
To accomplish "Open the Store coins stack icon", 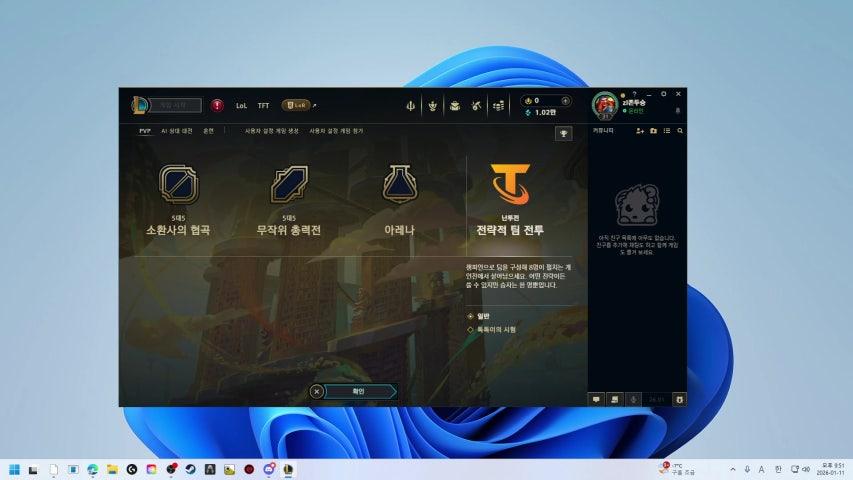I will click(498, 106).
